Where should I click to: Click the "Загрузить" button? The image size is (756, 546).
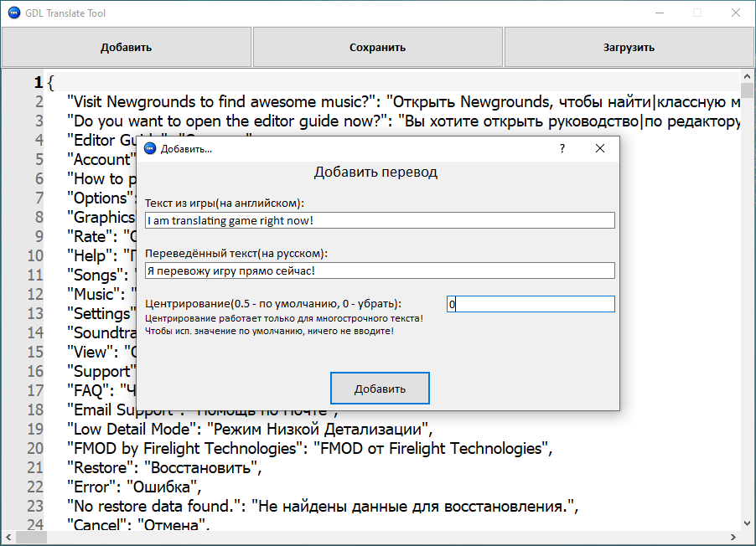point(629,47)
